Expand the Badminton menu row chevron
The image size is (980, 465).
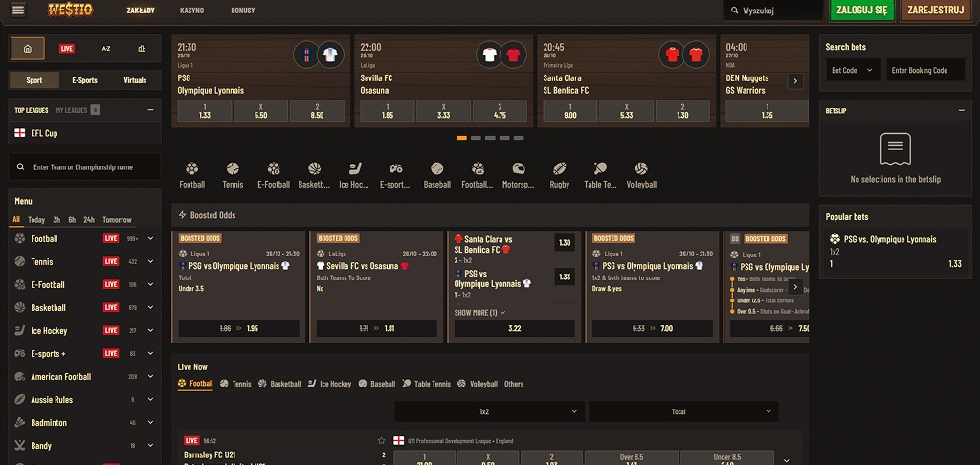[x=150, y=423]
